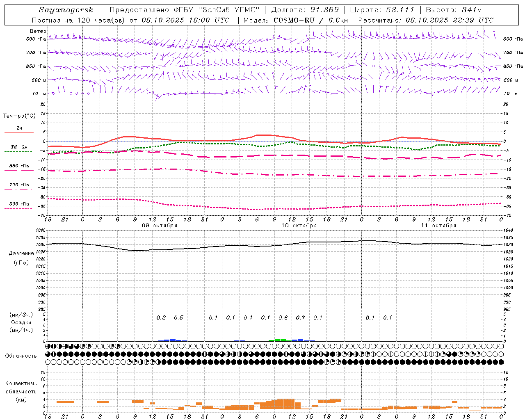Click the 'Осадки' precipitation label
Screen dimensions: 525x420
coord(21,322)
